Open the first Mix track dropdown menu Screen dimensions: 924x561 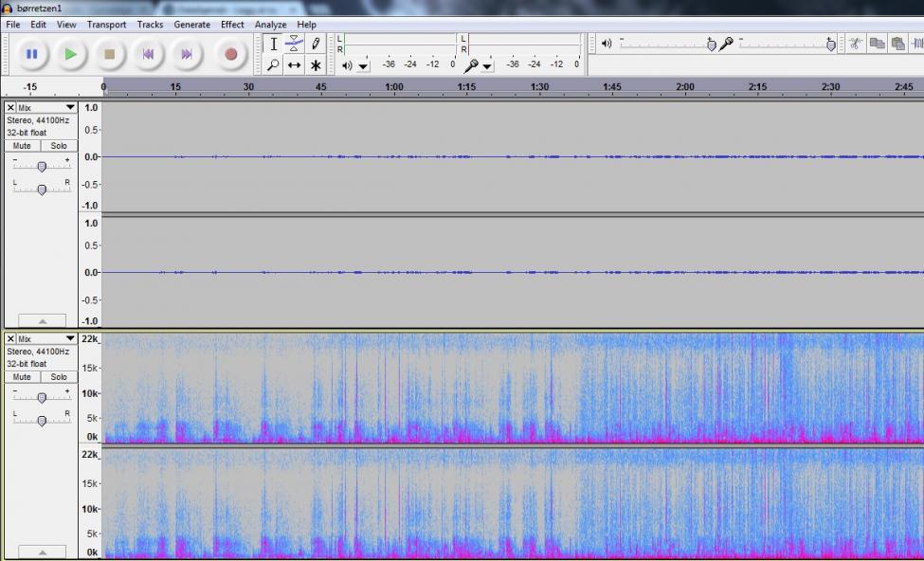click(69, 108)
